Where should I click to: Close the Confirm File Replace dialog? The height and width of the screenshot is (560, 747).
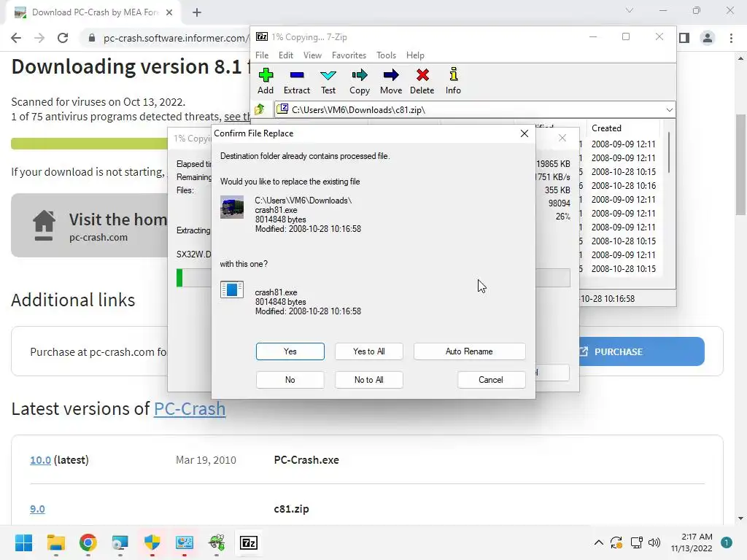(x=524, y=133)
